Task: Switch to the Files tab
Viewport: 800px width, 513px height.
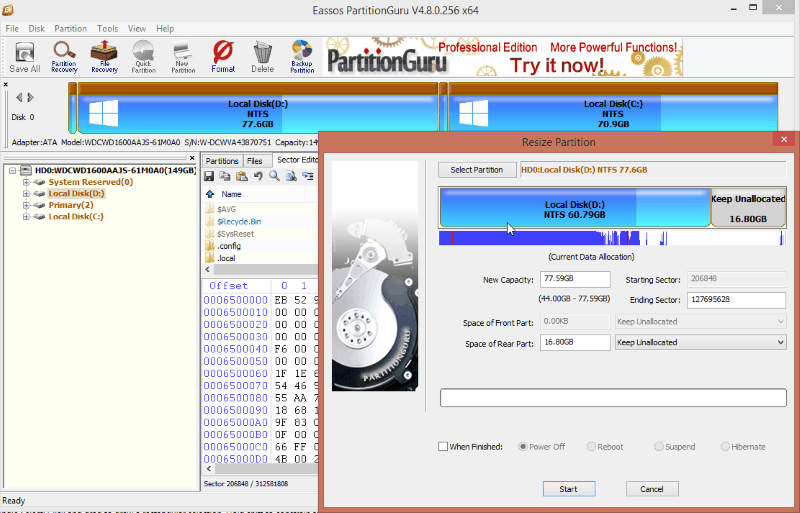Action: click(x=255, y=161)
